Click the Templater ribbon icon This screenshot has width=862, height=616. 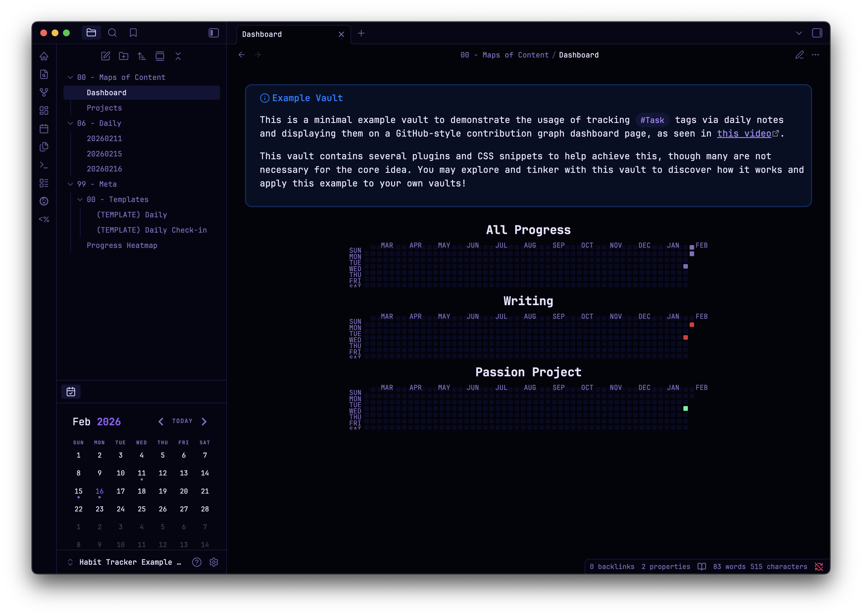[x=44, y=219]
